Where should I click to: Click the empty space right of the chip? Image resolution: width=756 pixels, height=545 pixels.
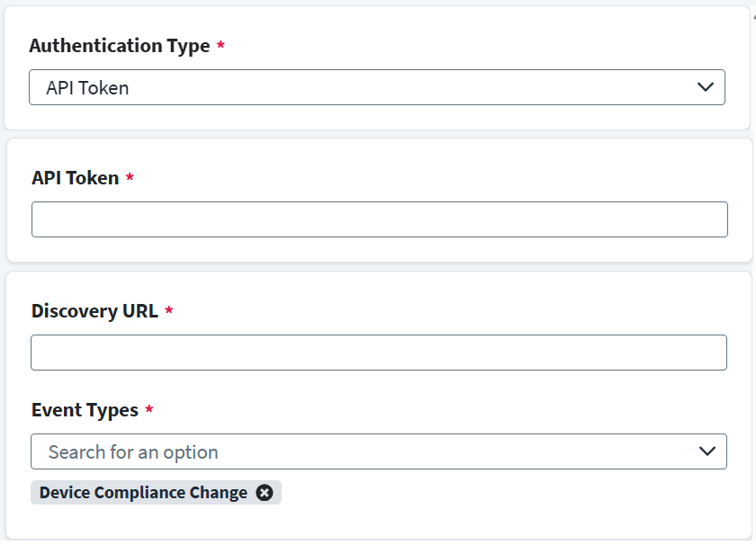pyautogui.click(x=504, y=492)
